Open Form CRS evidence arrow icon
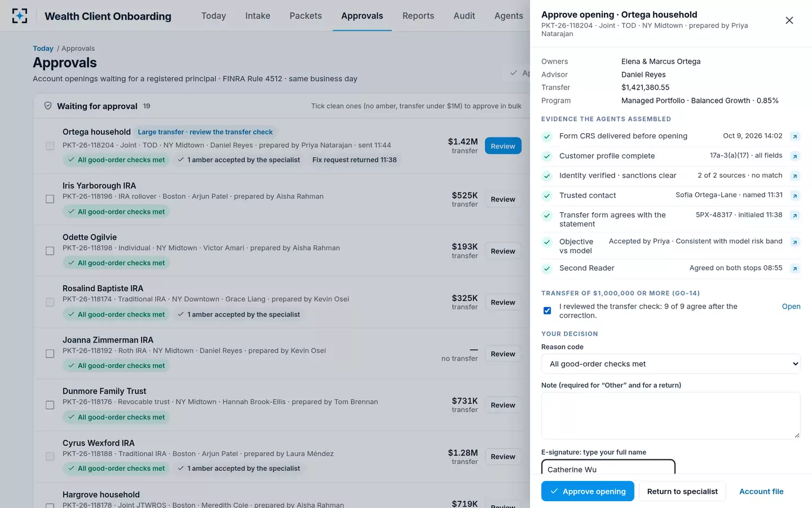This screenshot has height=508, width=812. 795,136
